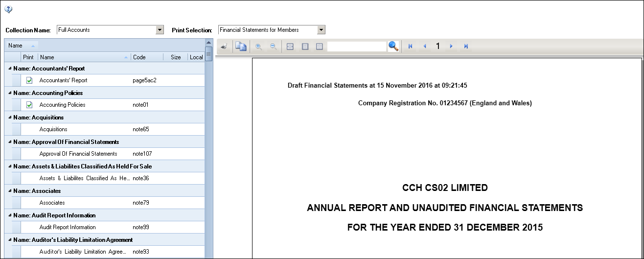644x259 pixels.
Task: Click the Print column header
Action: pyautogui.click(x=29, y=57)
